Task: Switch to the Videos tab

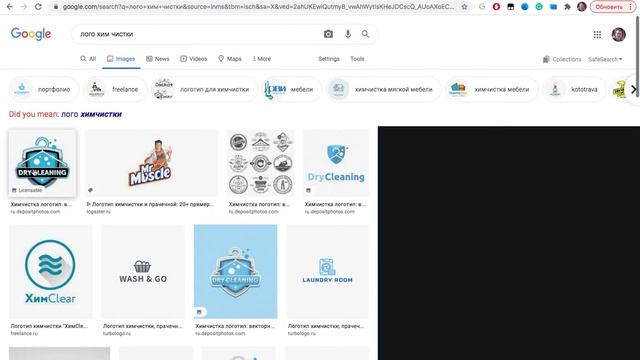Action: coord(194,59)
